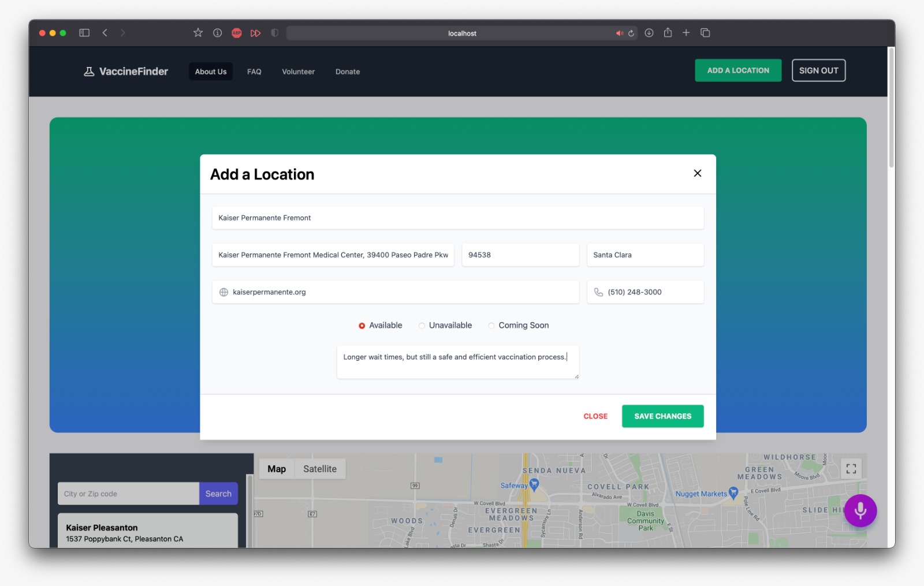Click the City or Zip code search box
Screen dimensions: 924x586
click(x=128, y=494)
